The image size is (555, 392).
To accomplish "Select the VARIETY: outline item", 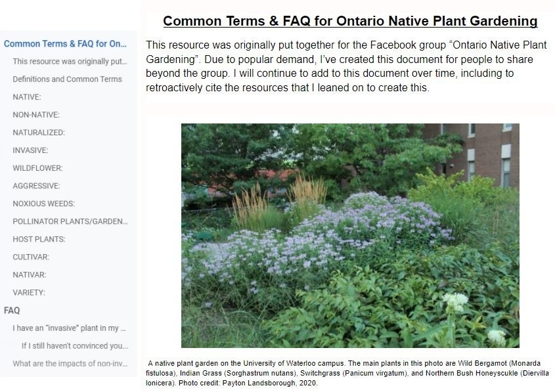I will (x=29, y=292).
